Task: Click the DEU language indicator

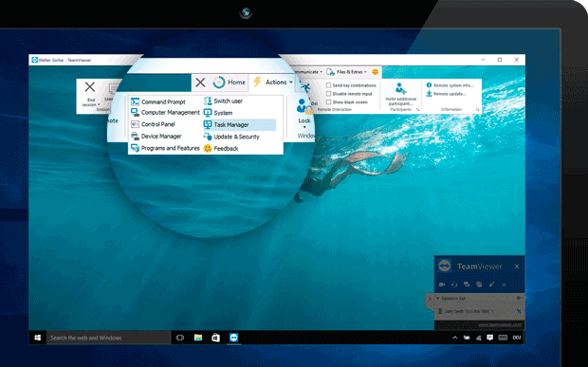Action: pyautogui.click(x=517, y=338)
